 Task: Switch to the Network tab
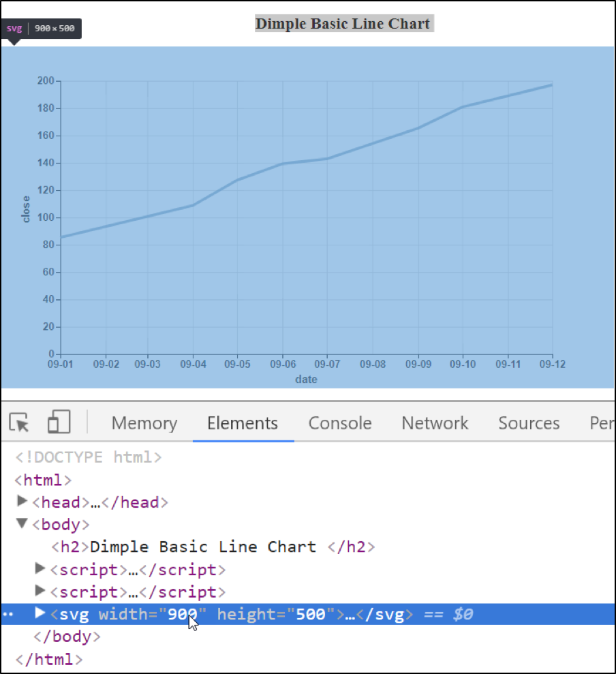point(435,423)
